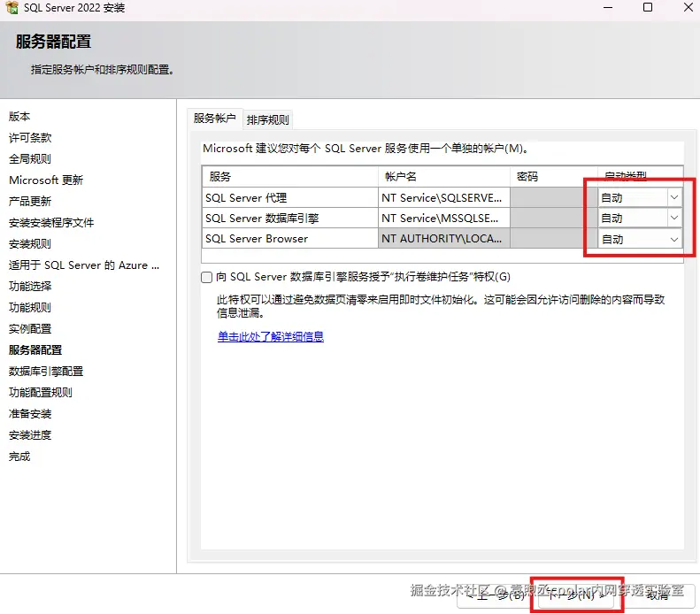The width and height of the screenshot is (700, 614).
Task: Select the 安装规则 step in sidebar
Action: point(30,244)
